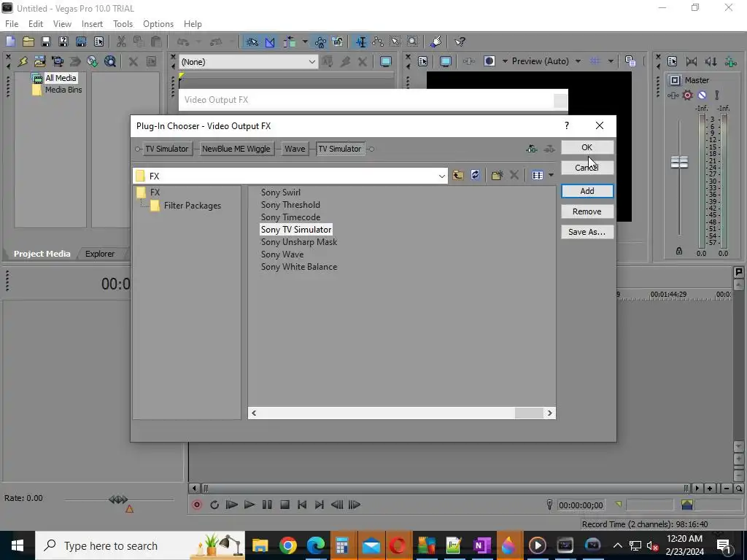
Task: Click the Dim Output icon in Master panel
Action: (711, 61)
